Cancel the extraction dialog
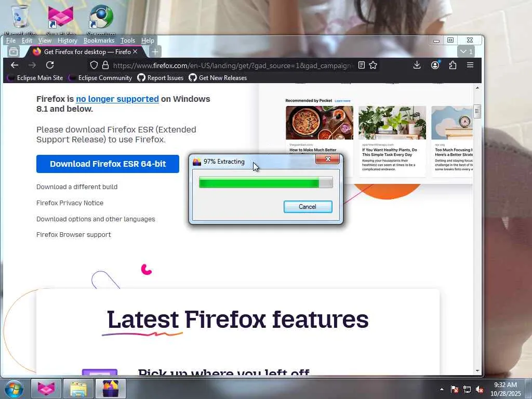Viewport: 532px width, 399px height. pos(308,207)
